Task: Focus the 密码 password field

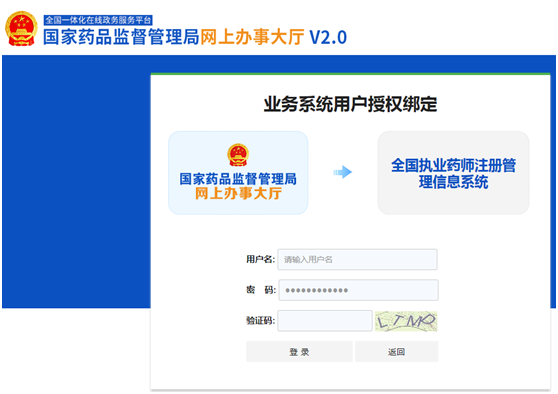Action: point(358,290)
